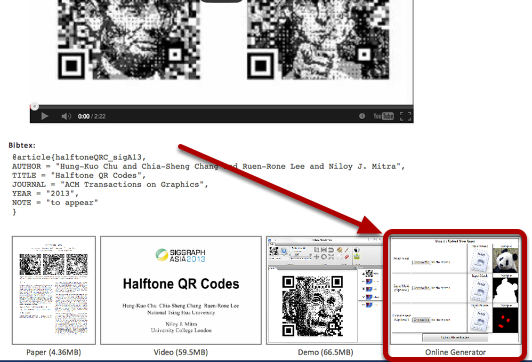Screen dimensions: 532x362
Task: Open video on YouTube logo
Action: pyautogui.click(x=383, y=116)
